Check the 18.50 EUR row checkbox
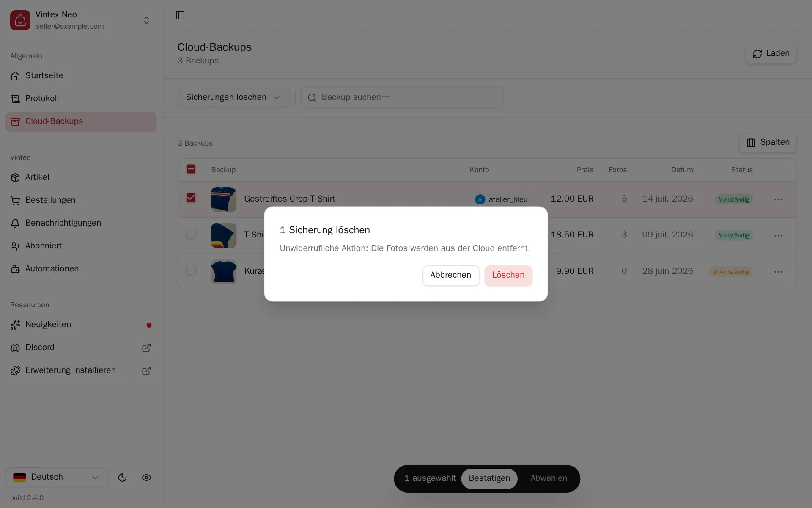Image resolution: width=812 pixels, height=508 pixels. pos(191,234)
